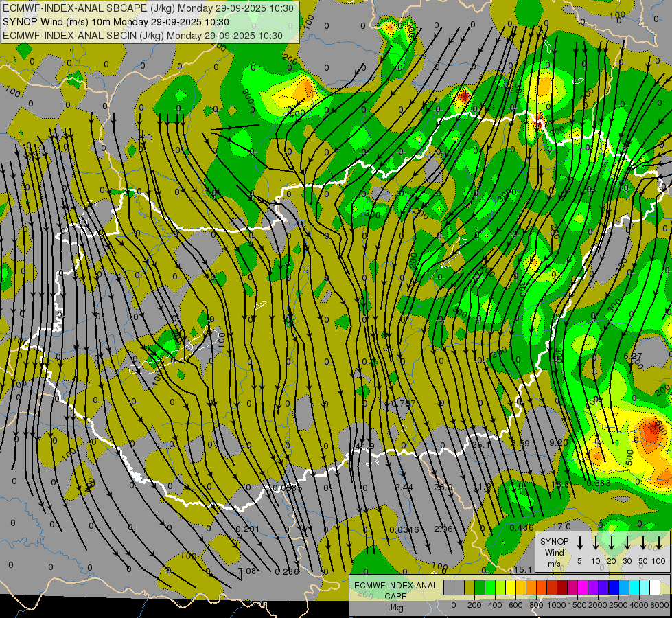
Task: Click the 4000 tick label on CAPE legend
Action: (x=638, y=605)
